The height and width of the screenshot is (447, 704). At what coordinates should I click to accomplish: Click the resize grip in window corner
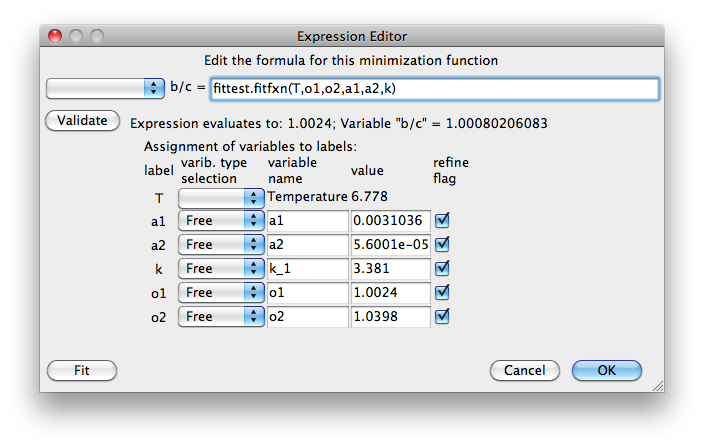pyautogui.click(x=658, y=386)
